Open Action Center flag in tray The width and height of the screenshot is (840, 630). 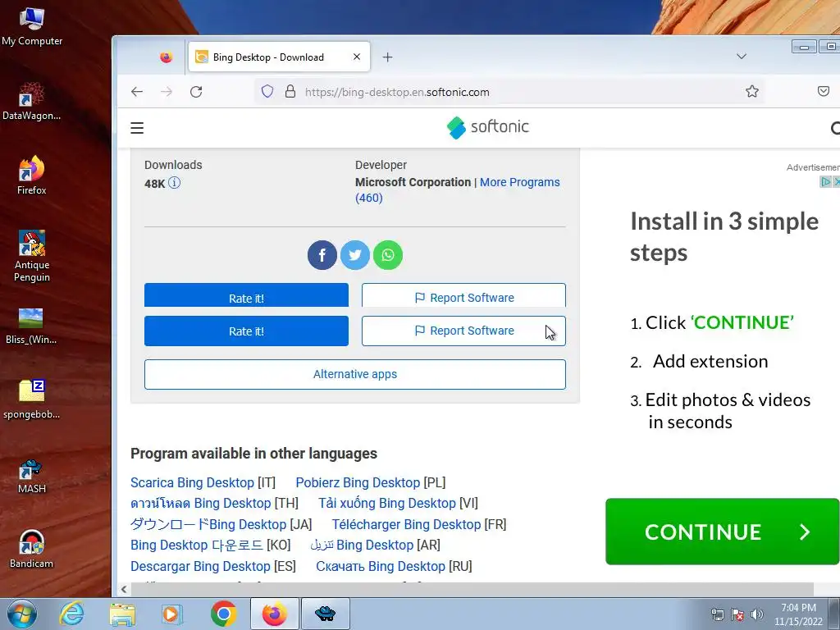[737, 614]
